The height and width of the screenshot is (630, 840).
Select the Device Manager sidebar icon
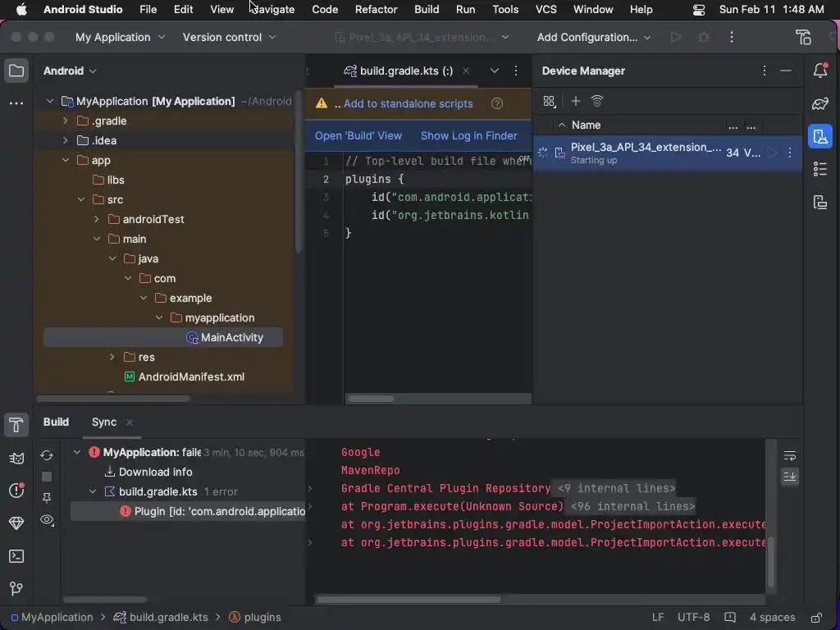click(x=820, y=136)
